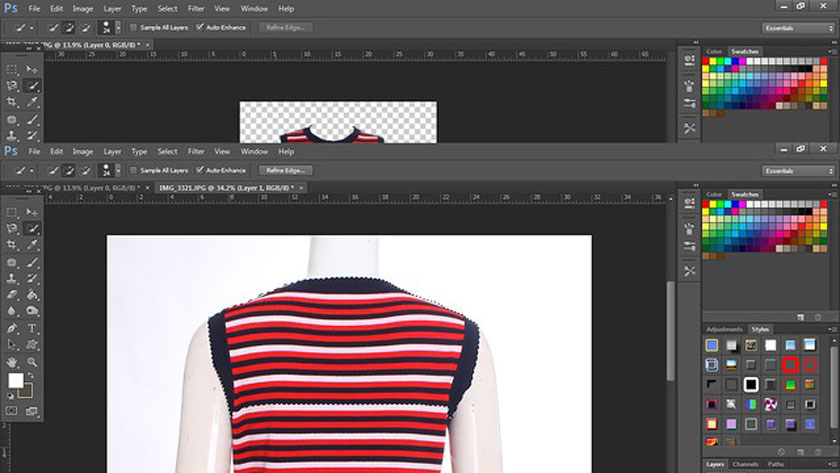Screen dimensions: 840x473
Task: Select the Eyedropper tool in front window
Action: [32, 245]
